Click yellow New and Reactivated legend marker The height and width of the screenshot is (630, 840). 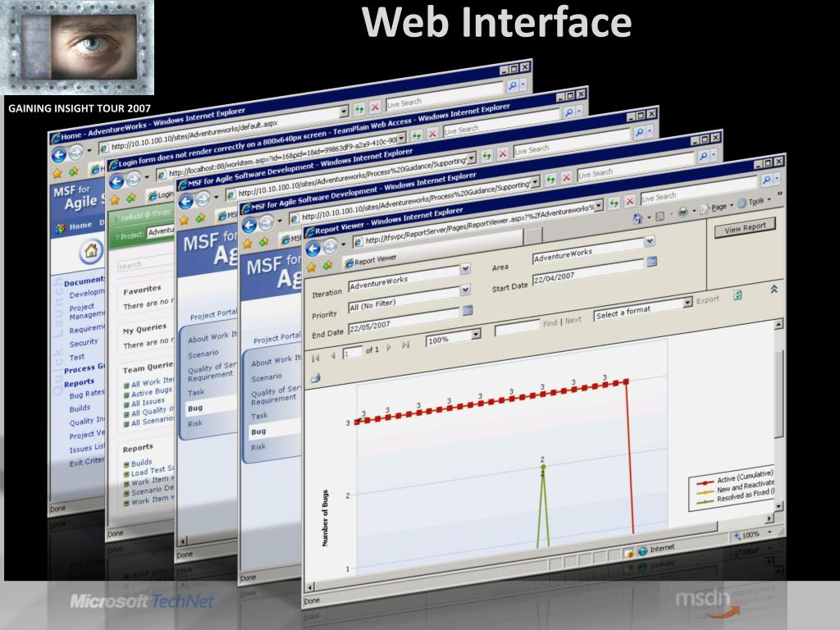click(x=705, y=492)
